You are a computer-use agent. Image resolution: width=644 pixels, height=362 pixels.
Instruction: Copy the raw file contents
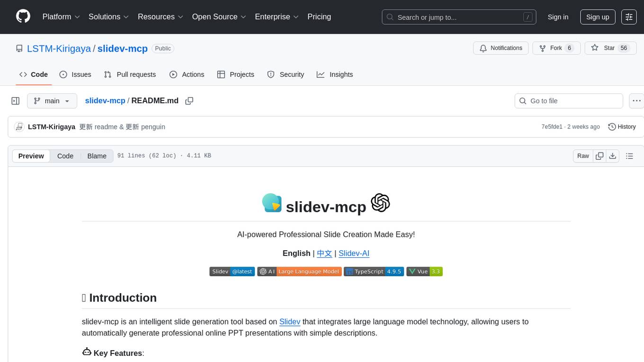[x=599, y=156]
